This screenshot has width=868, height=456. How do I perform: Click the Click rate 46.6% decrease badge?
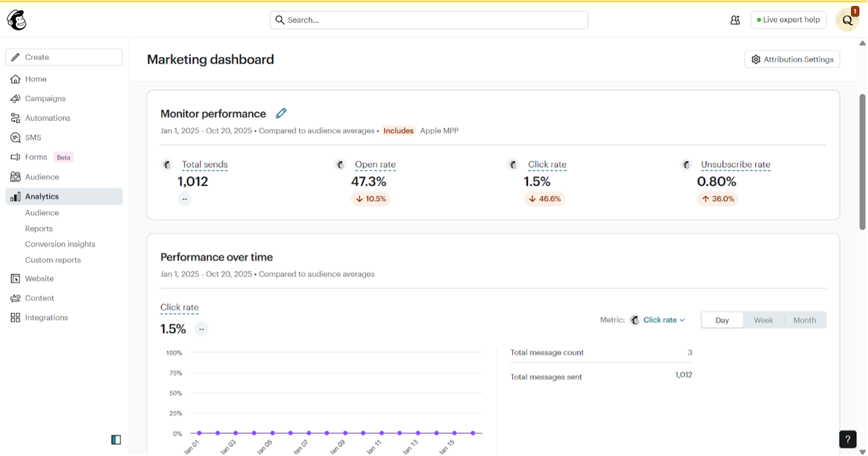click(x=544, y=199)
